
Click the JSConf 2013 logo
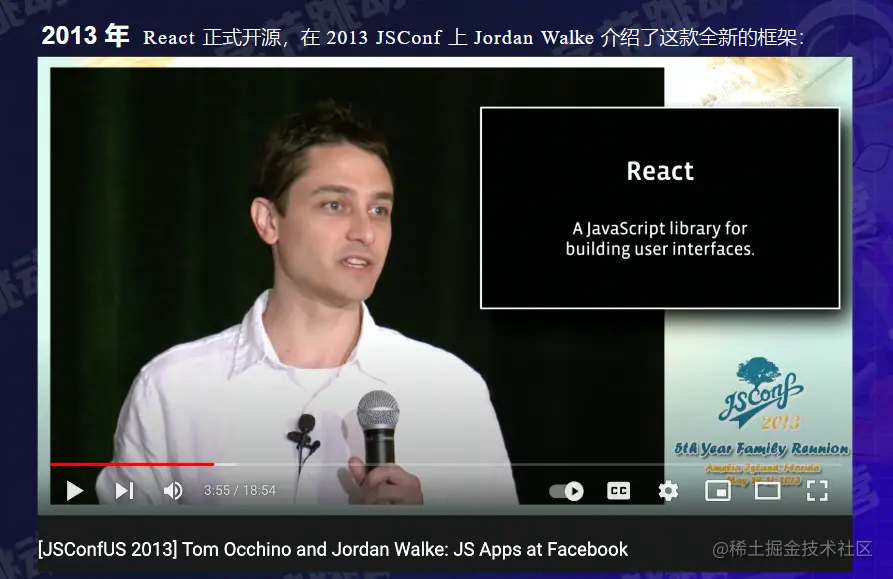pyautogui.click(x=761, y=394)
